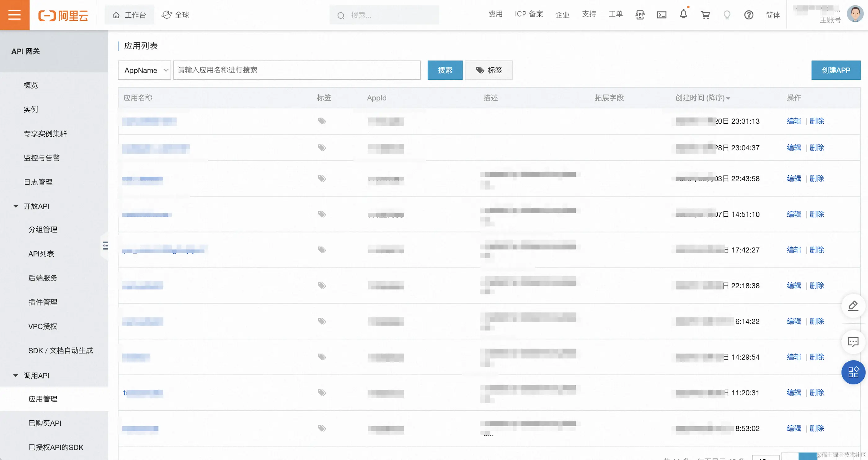Open the orange hamburger main menu
Image resolution: width=868 pixels, height=460 pixels.
pos(15,15)
